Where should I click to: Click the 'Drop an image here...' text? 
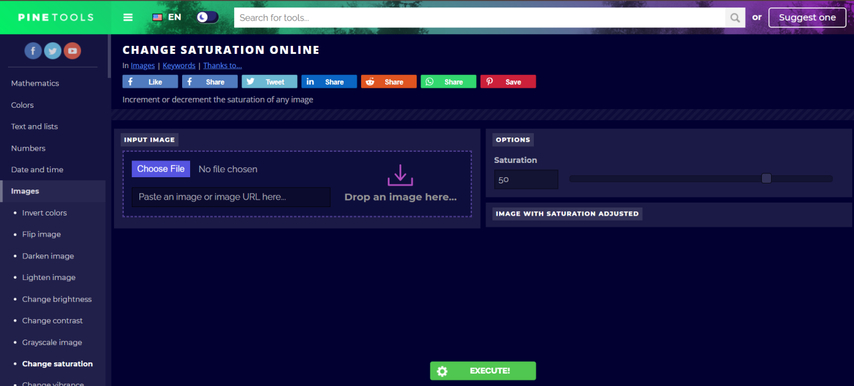click(400, 197)
